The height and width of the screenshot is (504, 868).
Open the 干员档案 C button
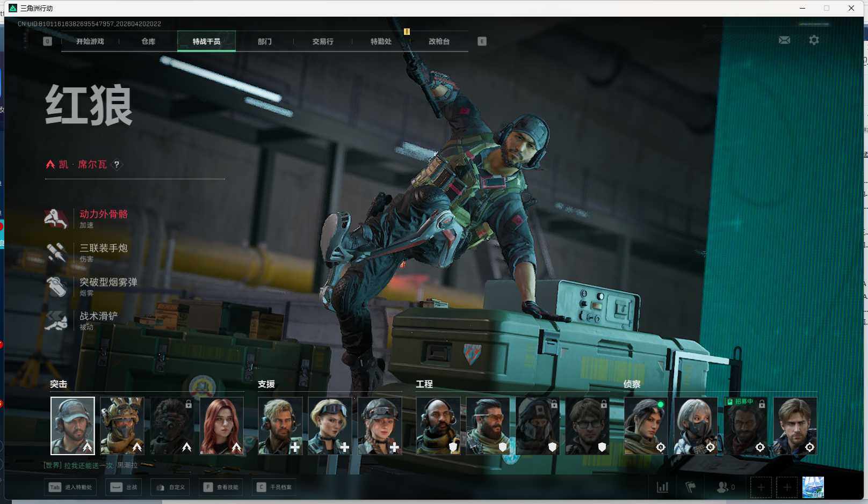click(274, 487)
